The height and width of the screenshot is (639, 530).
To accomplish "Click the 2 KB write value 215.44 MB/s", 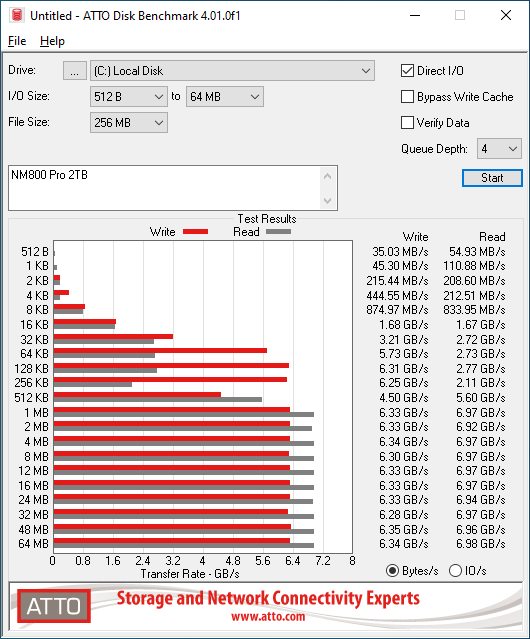I will point(397,281).
